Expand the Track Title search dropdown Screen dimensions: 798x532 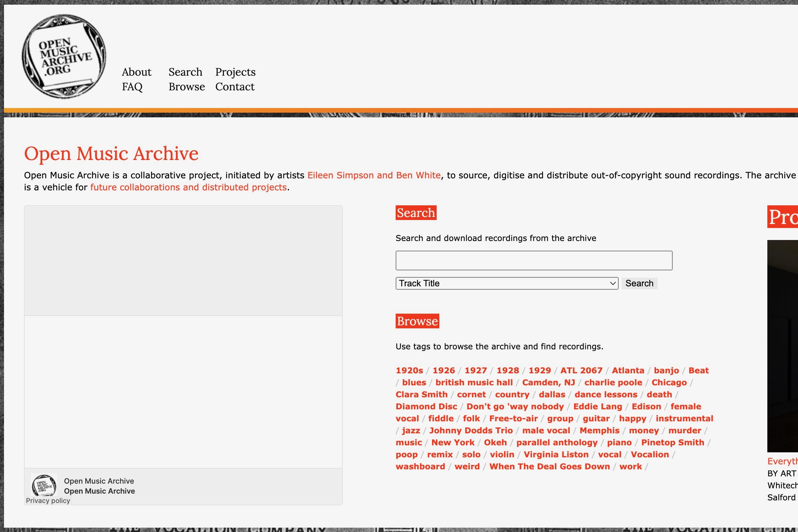point(506,283)
